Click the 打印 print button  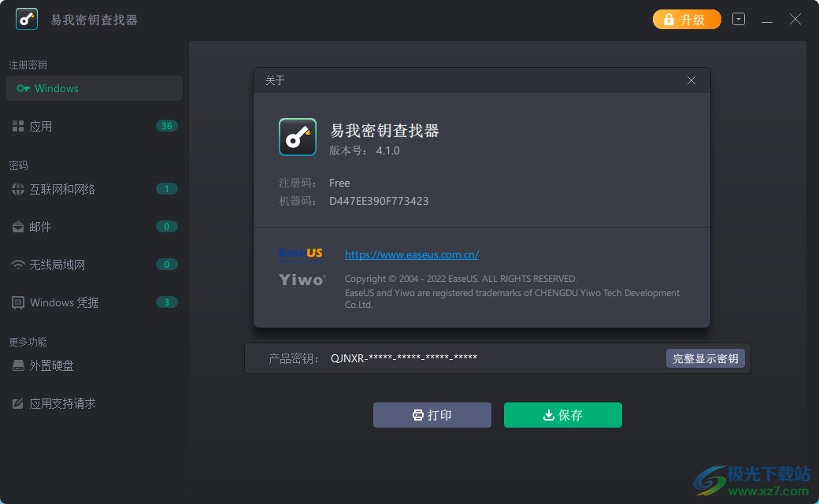432,415
